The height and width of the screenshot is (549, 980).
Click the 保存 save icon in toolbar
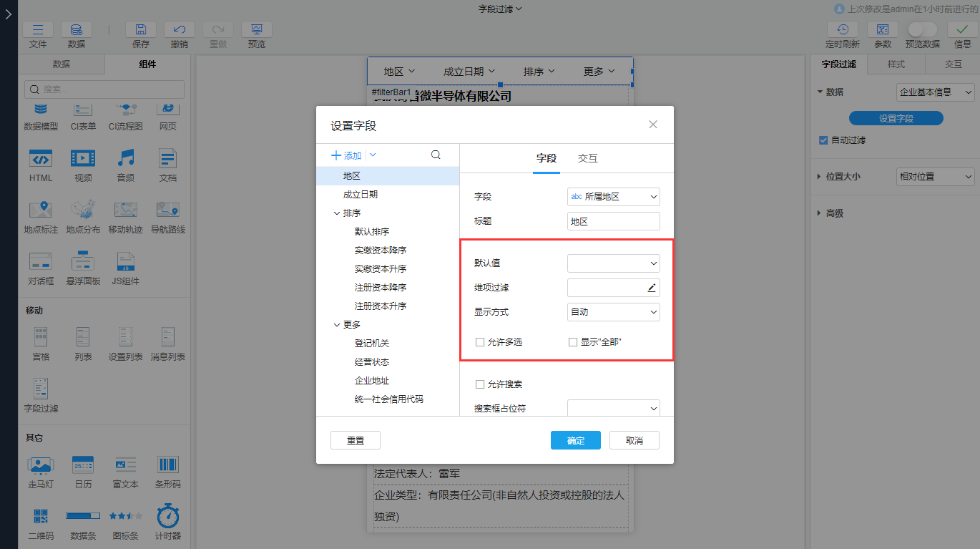(140, 30)
